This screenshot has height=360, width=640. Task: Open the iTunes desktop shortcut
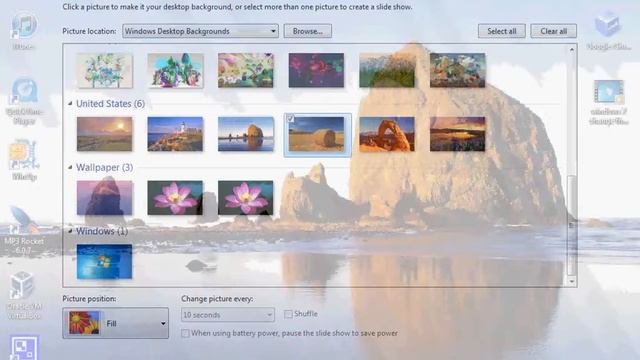tap(24, 29)
